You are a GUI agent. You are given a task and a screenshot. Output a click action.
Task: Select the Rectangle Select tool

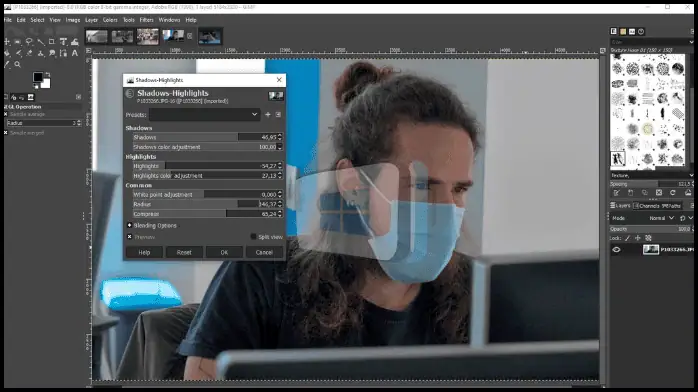18,41
